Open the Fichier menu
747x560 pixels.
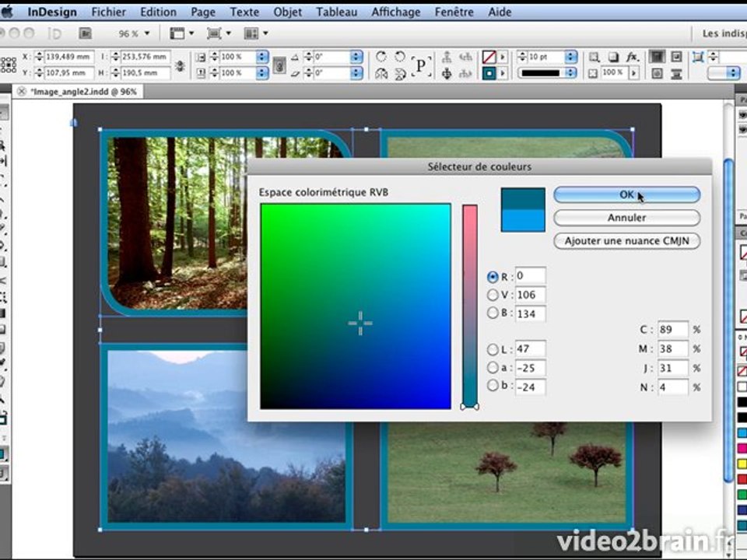tap(109, 12)
